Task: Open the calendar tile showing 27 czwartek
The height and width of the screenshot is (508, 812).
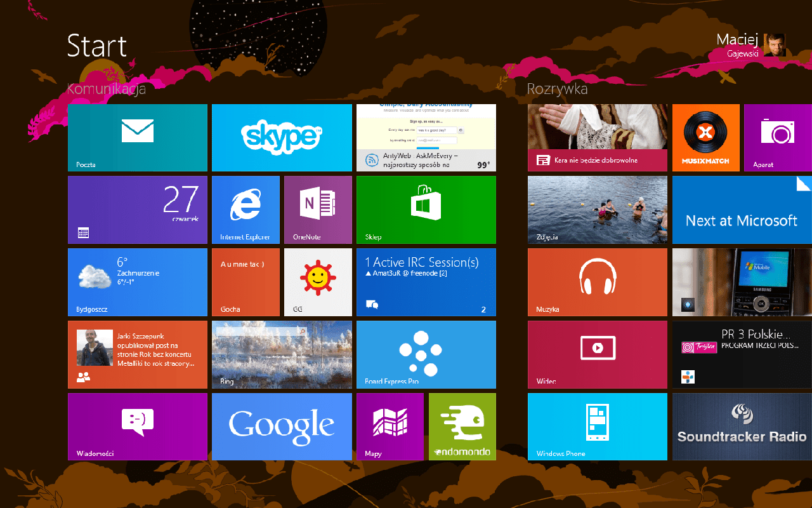Action: pyautogui.click(x=138, y=210)
